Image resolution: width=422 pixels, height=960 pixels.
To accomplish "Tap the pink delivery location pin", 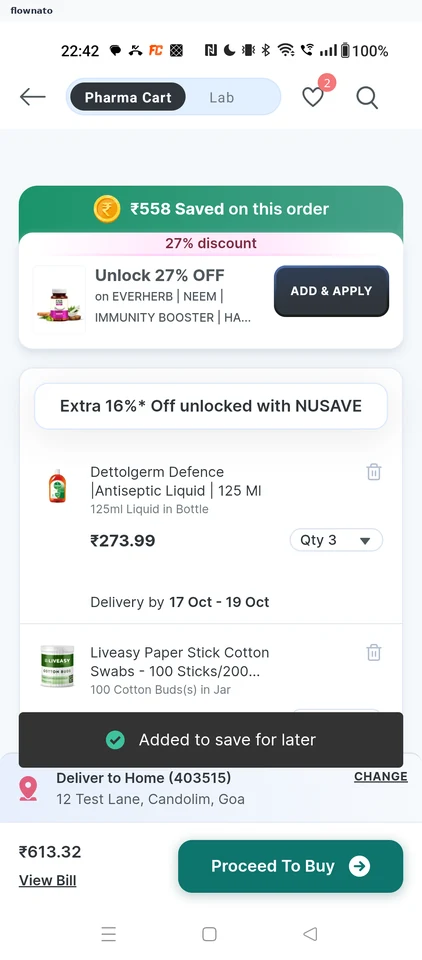I will (x=28, y=789).
